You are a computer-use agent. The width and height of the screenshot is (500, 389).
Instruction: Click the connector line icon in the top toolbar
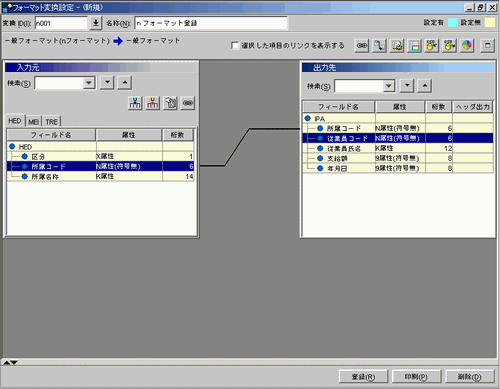[379, 46]
